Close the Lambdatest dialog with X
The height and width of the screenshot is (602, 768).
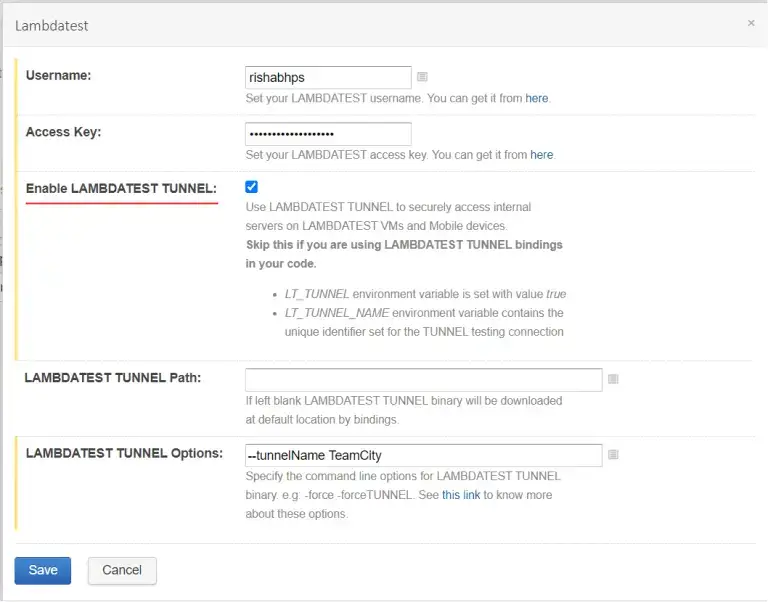pyautogui.click(x=751, y=23)
